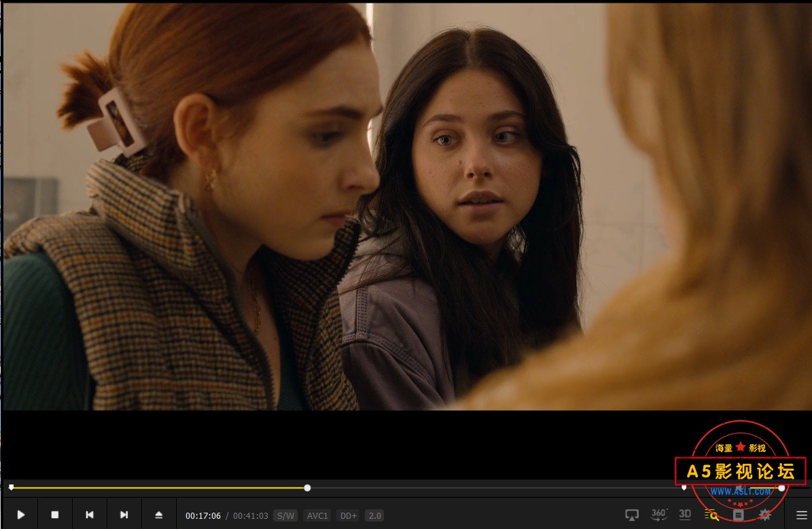The height and width of the screenshot is (529, 812).
Task: Open a file with the eject icon
Action: 159,515
